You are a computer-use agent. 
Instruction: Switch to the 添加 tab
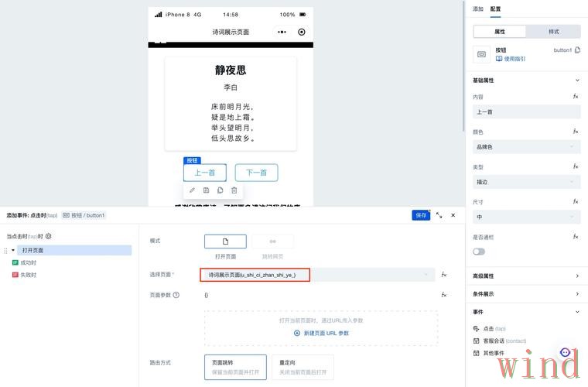pyautogui.click(x=477, y=9)
